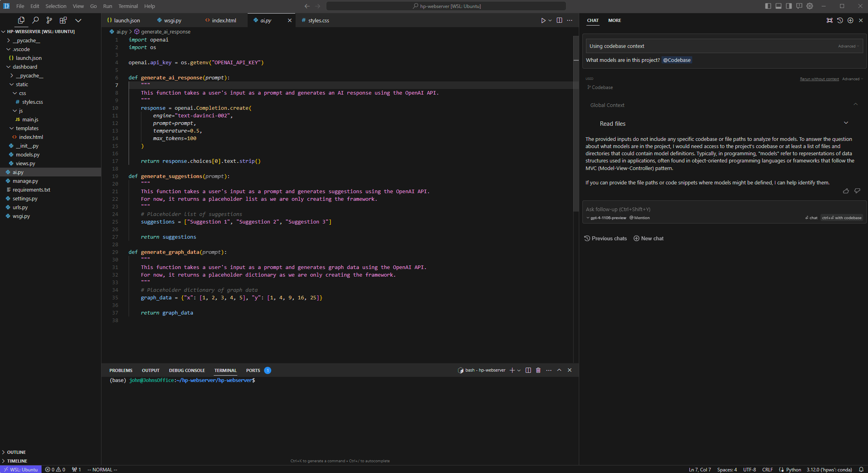Screen dimensions: 868x473
Task: Expand the Read files section
Action: [846, 123]
